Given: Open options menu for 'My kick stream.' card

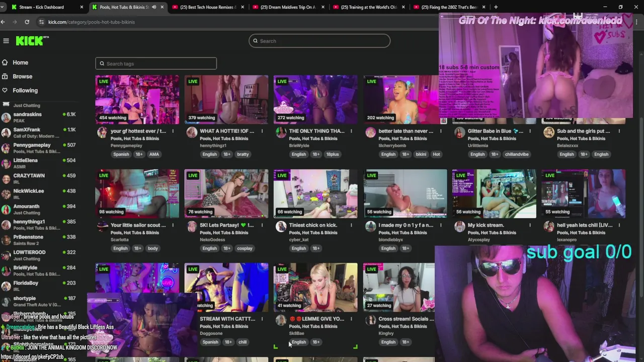Looking at the screenshot, I should (x=530, y=225).
